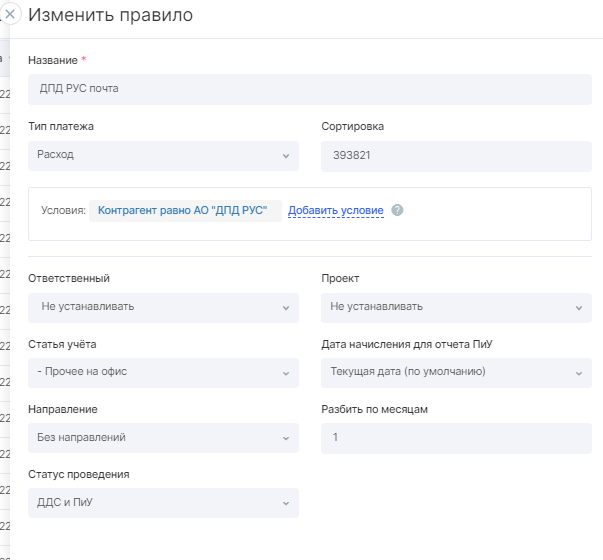Expand the Направление dropdown

click(163, 438)
